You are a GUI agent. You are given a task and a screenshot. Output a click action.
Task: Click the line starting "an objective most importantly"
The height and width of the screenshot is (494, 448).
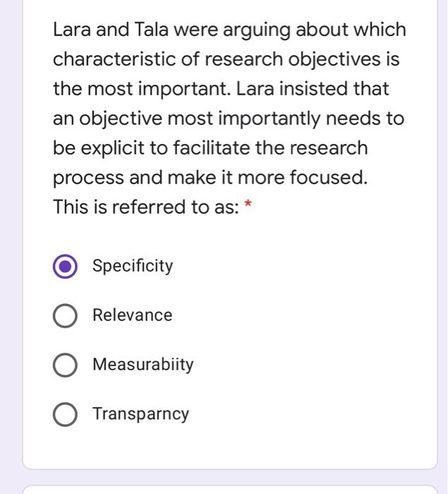tap(229, 119)
